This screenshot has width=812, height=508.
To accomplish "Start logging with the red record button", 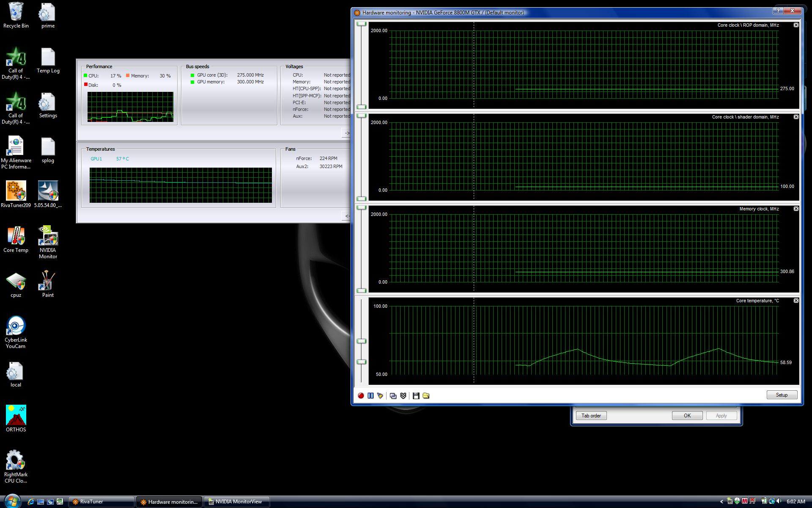I will coord(361,395).
